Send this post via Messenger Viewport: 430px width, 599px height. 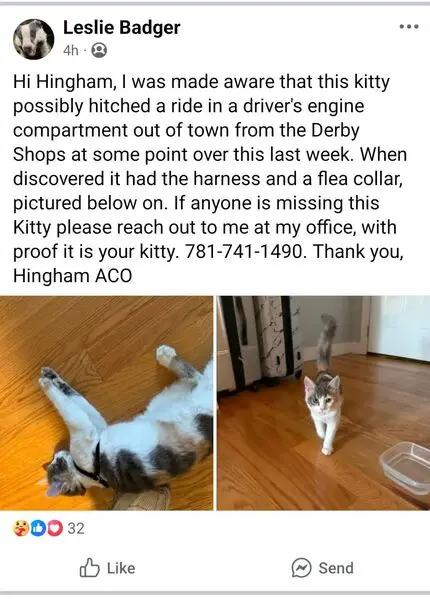click(323, 568)
